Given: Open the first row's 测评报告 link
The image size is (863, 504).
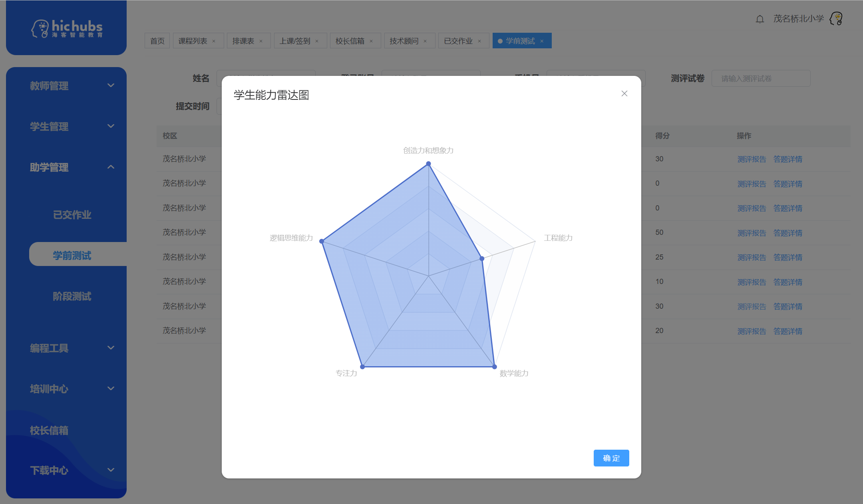Looking at the screenshot, I should coord(752,159).
